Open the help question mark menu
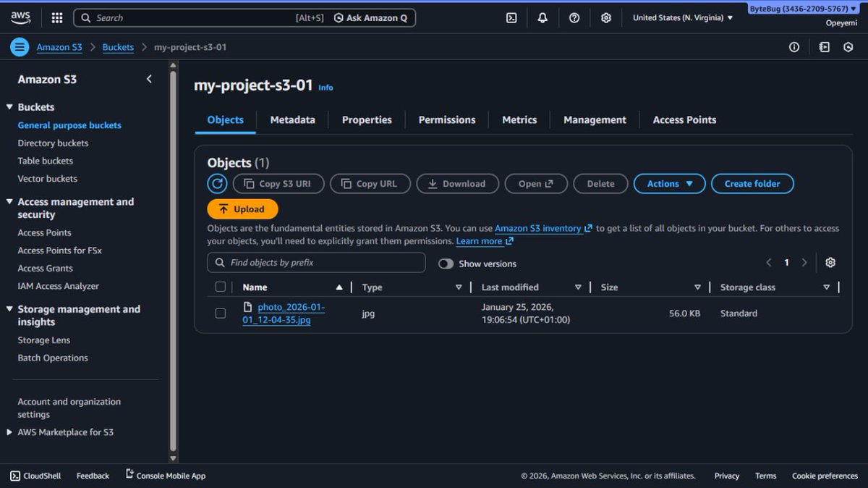The image size is (868, 488). click(x=574, y=18)
